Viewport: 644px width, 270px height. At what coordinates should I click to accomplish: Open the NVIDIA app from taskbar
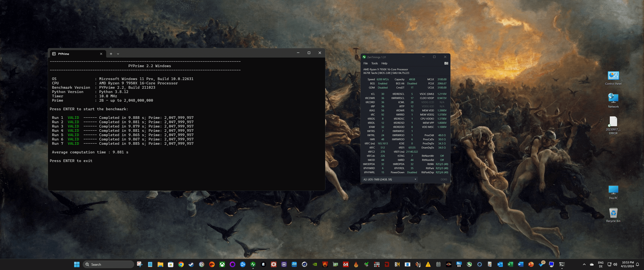(315, 264)
